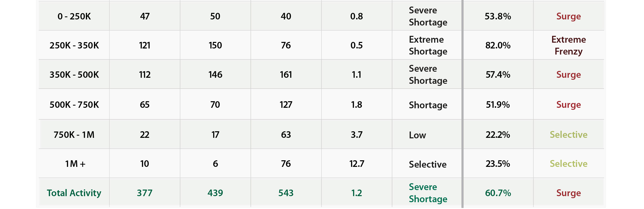Click the Extreme Shortage inventory label
The width and height of the screenshot is (644, 209).
coord(428,45)
